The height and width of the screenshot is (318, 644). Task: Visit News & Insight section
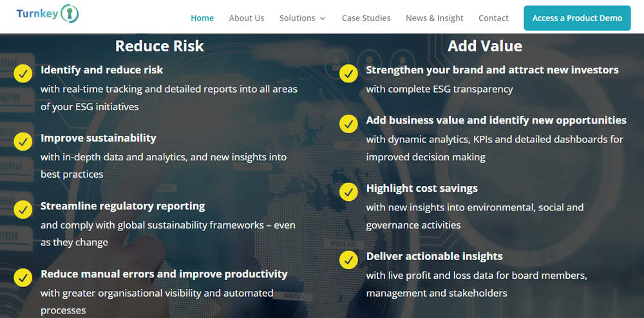pos(435,18)
